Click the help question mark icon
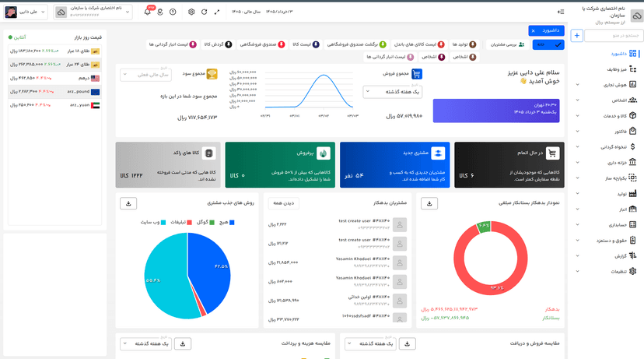Screen dimensions: 644x359 coord(173,12)
